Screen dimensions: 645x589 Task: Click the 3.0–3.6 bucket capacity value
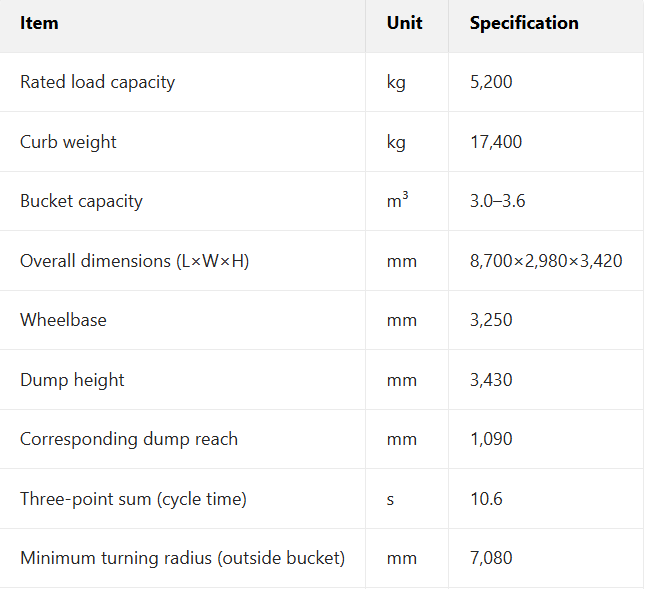click(498, 201)
